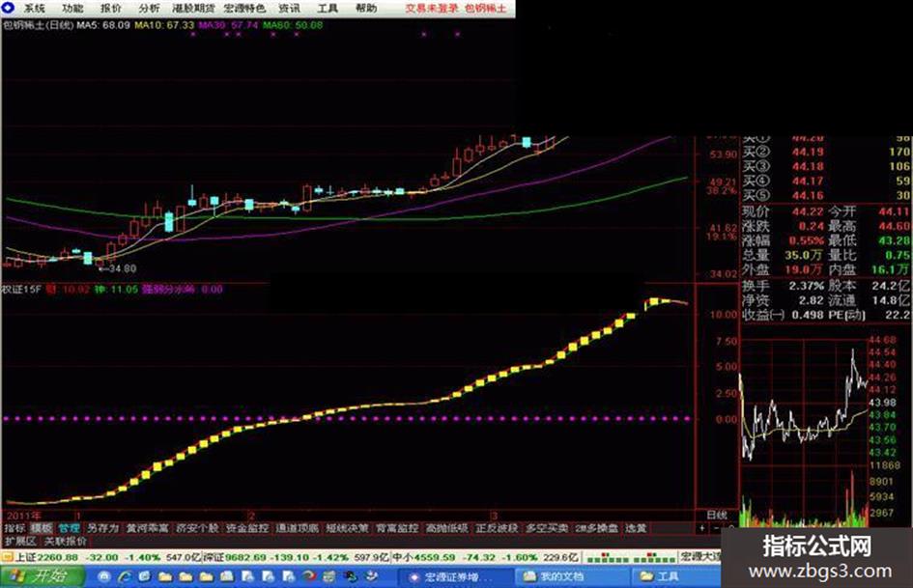The image size is (913, 588).
Task: Click the 总量 35.0万 value
Action: coord(803,255)
